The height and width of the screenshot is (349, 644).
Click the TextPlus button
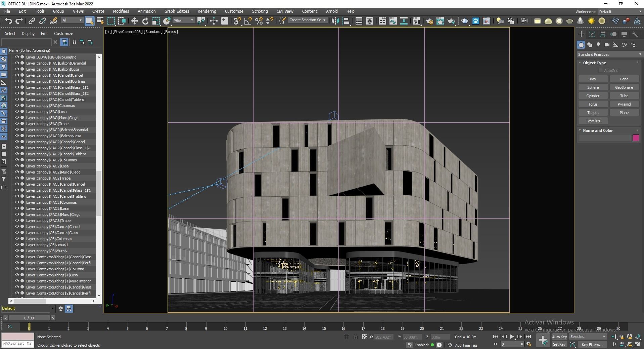(x=593, y=121)
